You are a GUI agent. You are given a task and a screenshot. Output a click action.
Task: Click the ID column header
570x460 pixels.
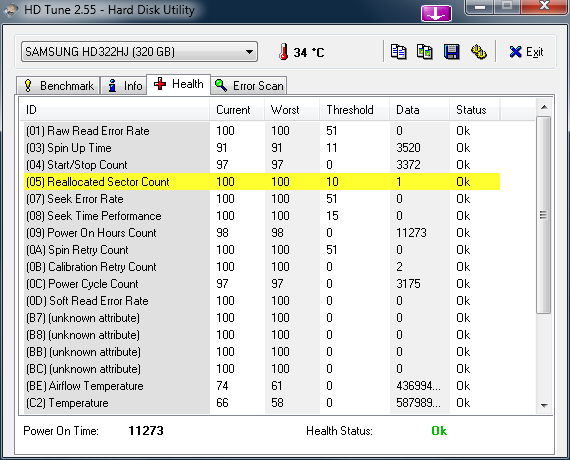[115, 110]
